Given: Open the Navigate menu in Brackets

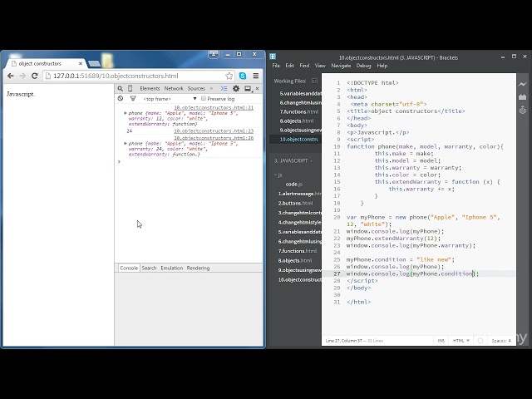Looking at the screenshot, I should click(x=341, y=66).
